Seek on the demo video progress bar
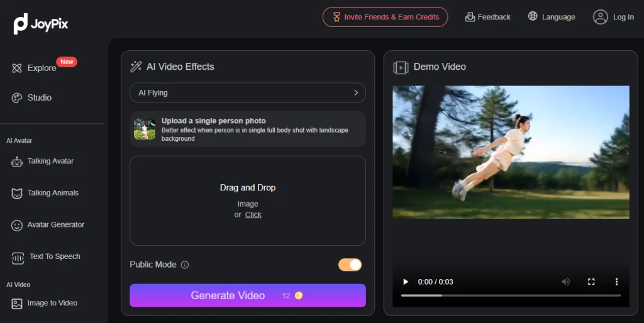Image resolution: width=644 pixels, height=323 pixels. pyautogui.click(x=511, y=295)
